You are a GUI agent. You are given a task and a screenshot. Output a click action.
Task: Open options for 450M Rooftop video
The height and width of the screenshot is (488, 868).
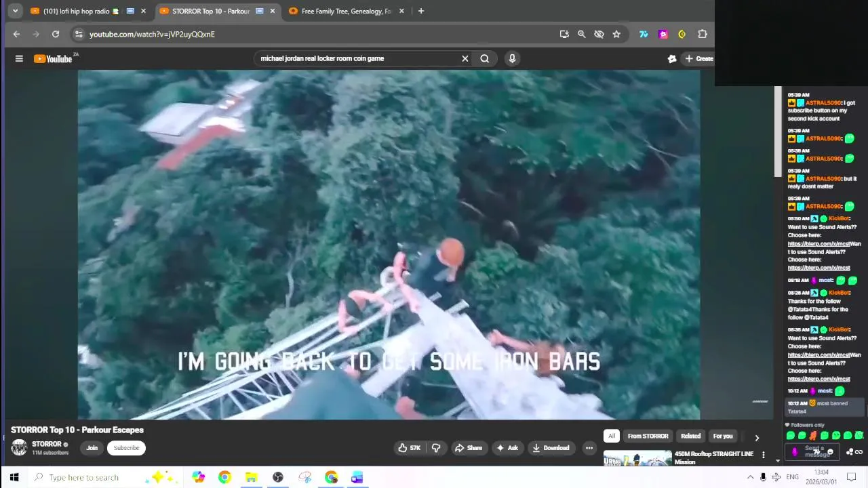[x=763, y=455]
